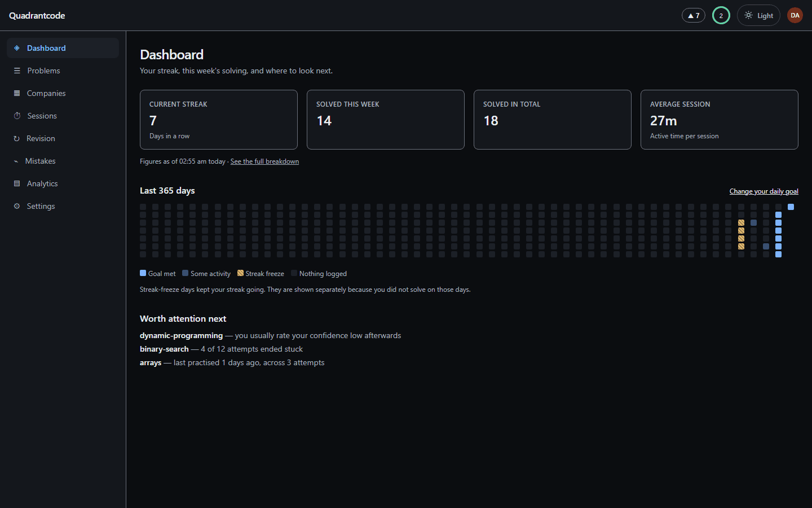This screenshot has width=812, height=508.
Task: Open the Problems list icon in sidebar
Action: [17, 71]
